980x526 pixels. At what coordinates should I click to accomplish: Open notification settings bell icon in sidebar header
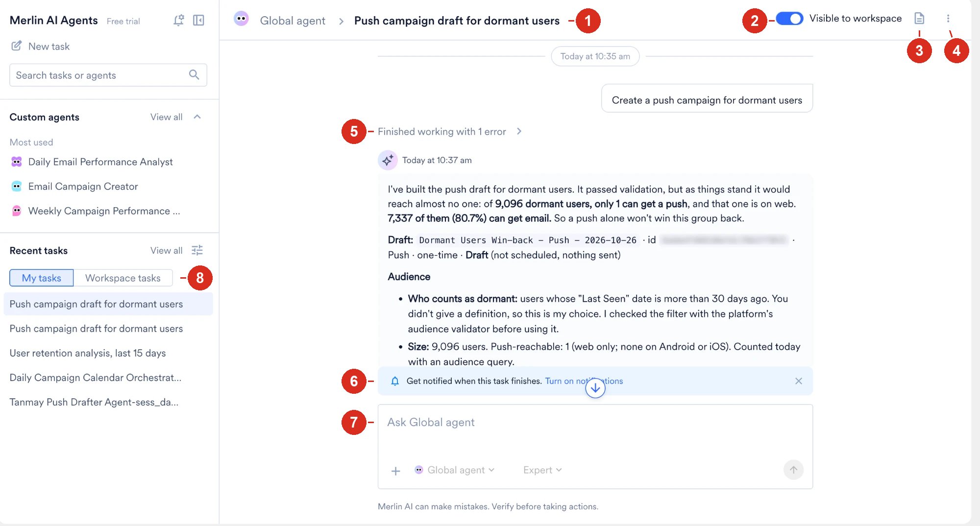click(x=179, y=20)
